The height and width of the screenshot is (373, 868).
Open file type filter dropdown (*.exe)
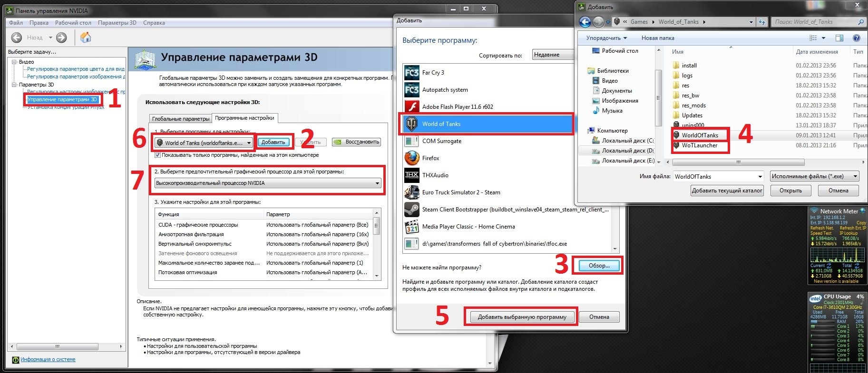pyautogui.click(x=814, y=176)
